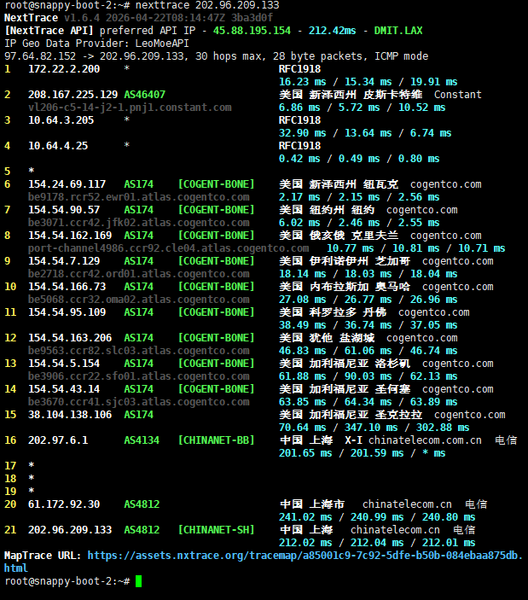Click hop 11 IP 154.54.95.109
This screenshot has width=528, height=600.
(x=67, y=312)
